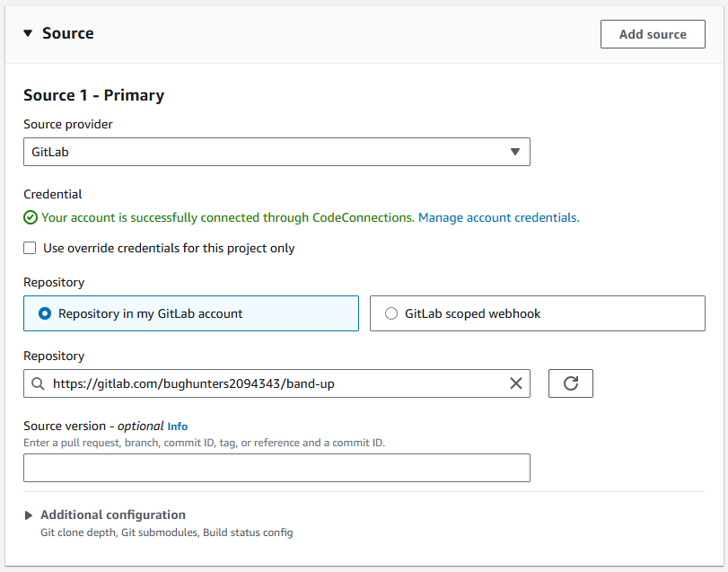Click the disclosure triangle for Additional configuration
The image size is (728, 572).
point(28,515)
